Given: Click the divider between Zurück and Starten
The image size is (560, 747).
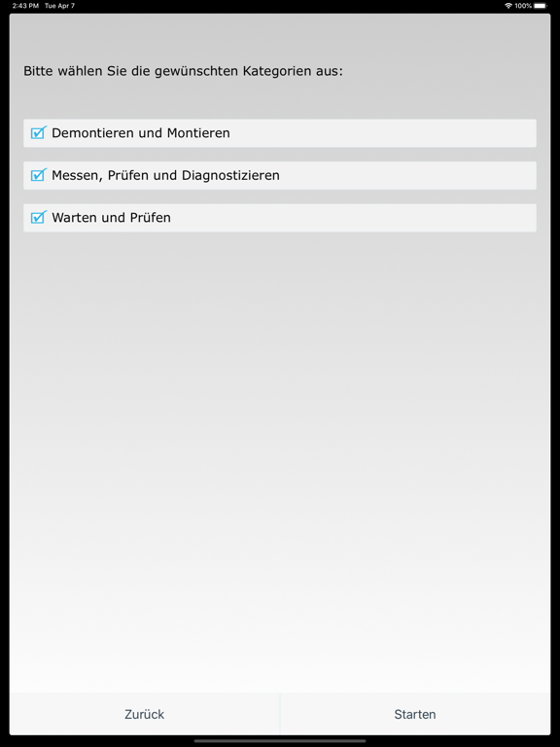Looking at the screenshot, I should tap(280, 714).
